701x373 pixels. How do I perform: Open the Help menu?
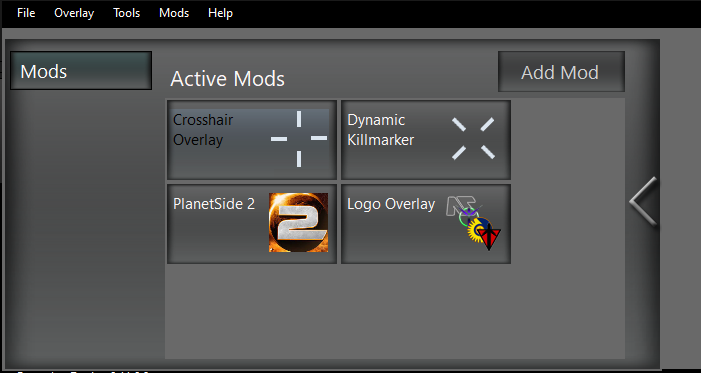(x=220, y=13)
